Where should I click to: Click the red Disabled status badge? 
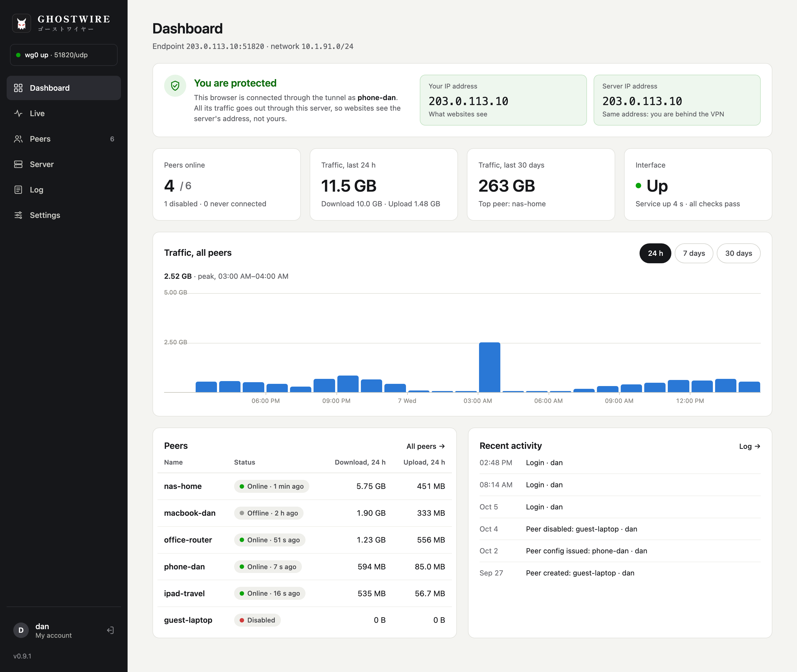[257, 620]
